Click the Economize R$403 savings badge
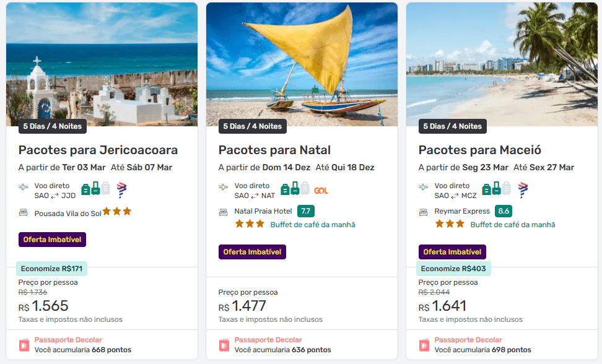 [x=453, y=269]
